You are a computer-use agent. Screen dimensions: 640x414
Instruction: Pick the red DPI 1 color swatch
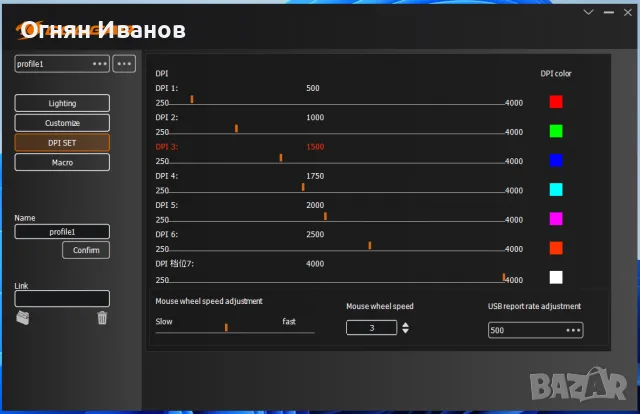click(556, 102)
